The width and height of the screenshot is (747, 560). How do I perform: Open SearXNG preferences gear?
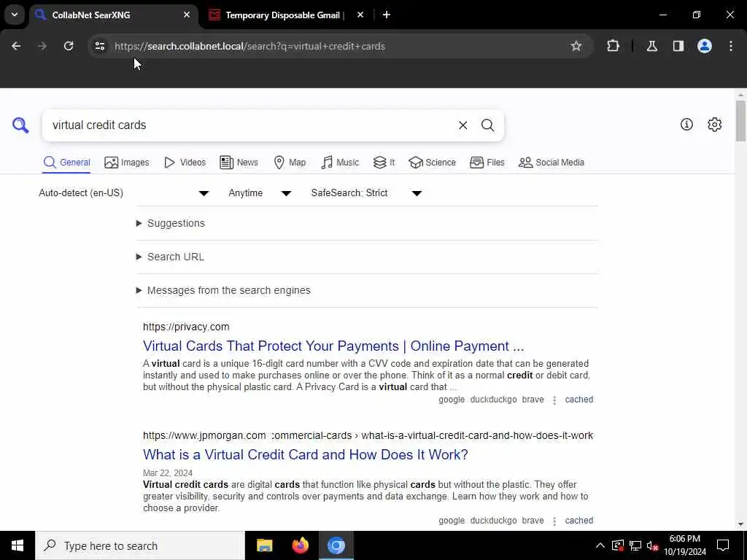pyautogui.click(x=715, y=124)
